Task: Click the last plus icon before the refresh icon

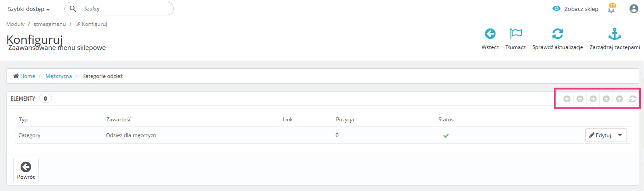Action: 619,99
